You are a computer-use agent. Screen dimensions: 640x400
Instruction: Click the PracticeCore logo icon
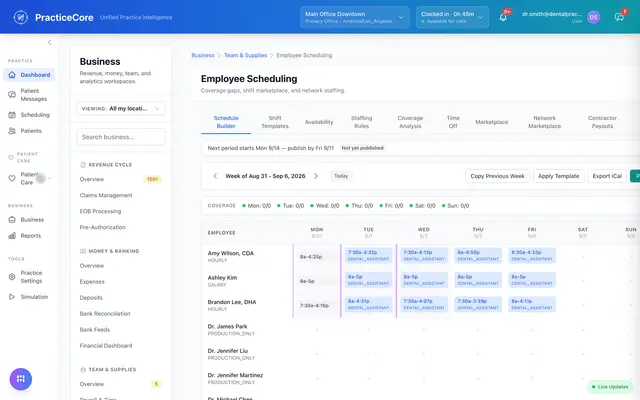pos(20,17)
